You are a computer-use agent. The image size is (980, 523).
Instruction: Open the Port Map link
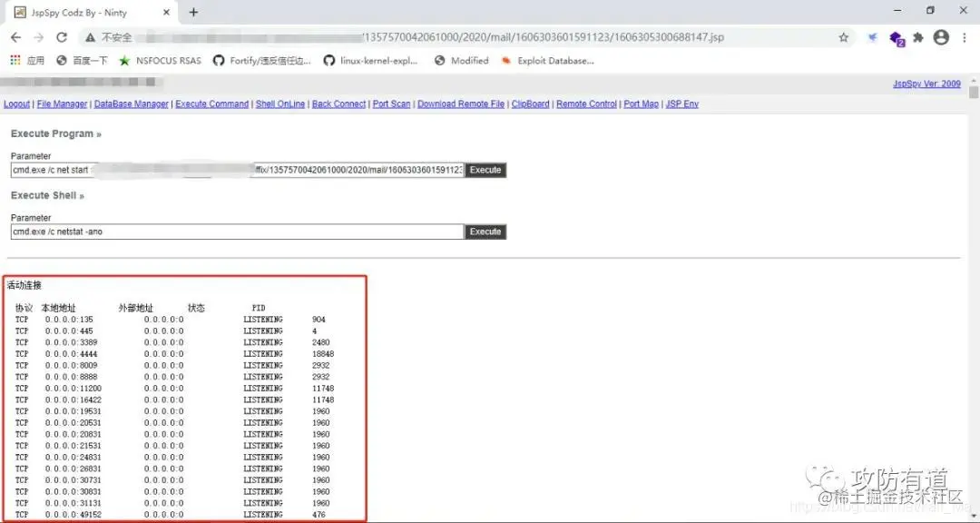click(642, 104)
